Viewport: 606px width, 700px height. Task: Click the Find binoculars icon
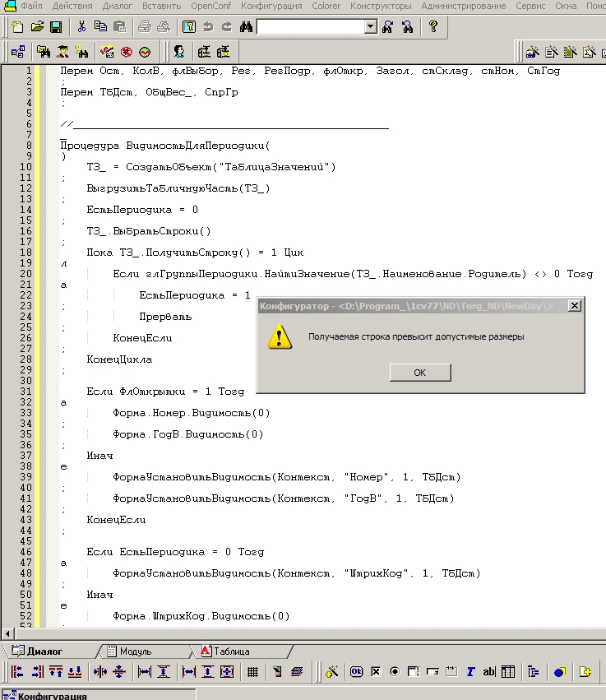(246, 27)
